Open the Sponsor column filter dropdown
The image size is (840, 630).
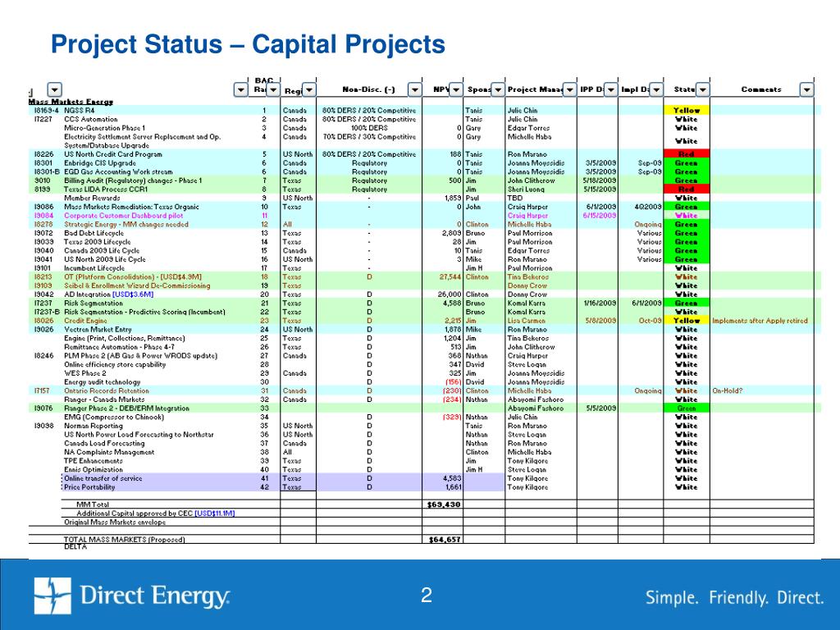point(498,89)
